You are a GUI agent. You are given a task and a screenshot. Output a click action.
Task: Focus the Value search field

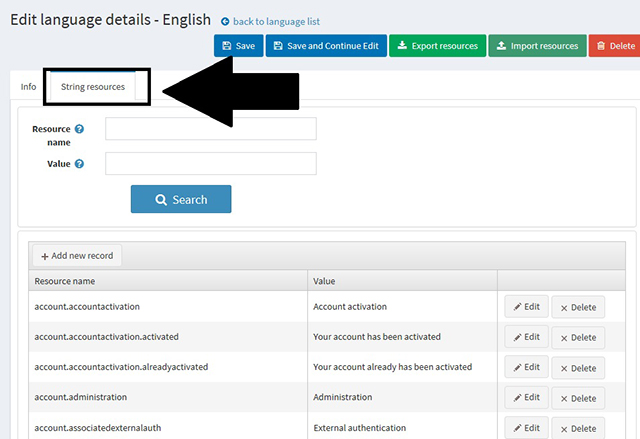coord(211,163)
